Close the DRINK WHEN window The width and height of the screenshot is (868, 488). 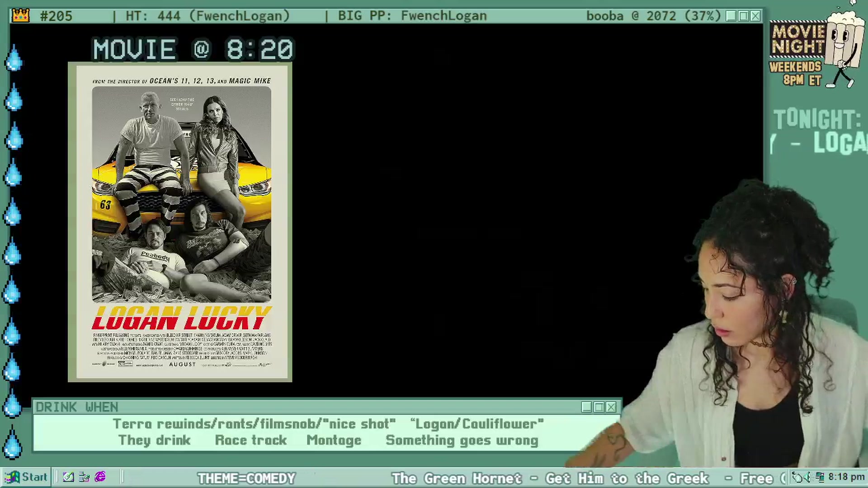(611, 407)
